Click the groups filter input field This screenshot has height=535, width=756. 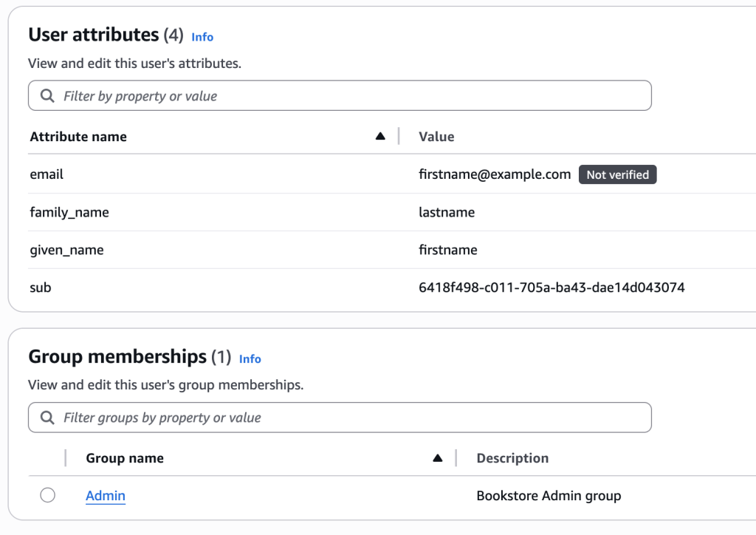pyautogui.click(x=295, y=418)
